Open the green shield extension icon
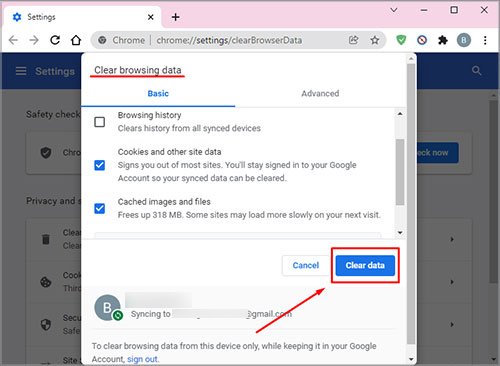This screenshot has height=366, width=500. tap(401, 40)
